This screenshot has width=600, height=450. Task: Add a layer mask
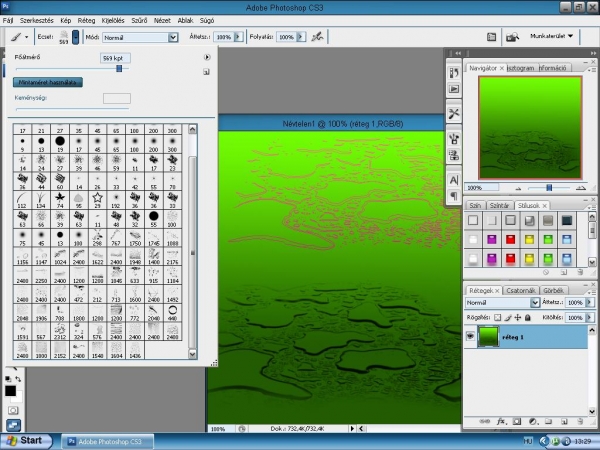pos(517,421)
